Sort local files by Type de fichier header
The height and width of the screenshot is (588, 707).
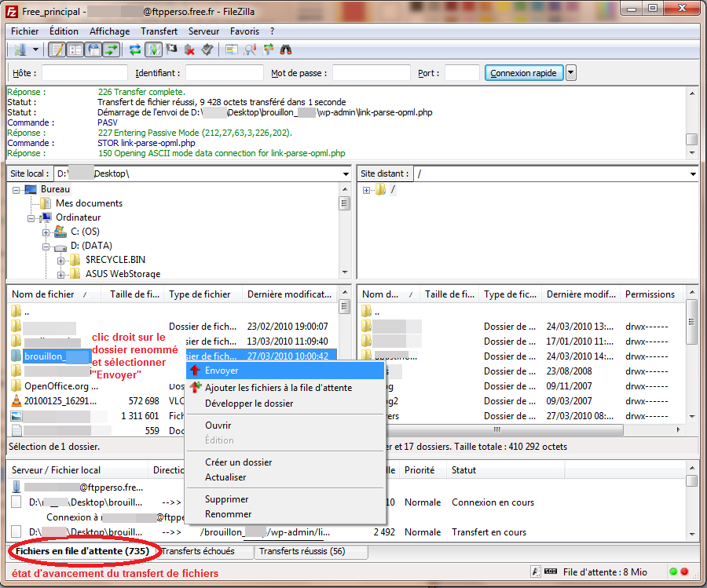click(203, 294)
